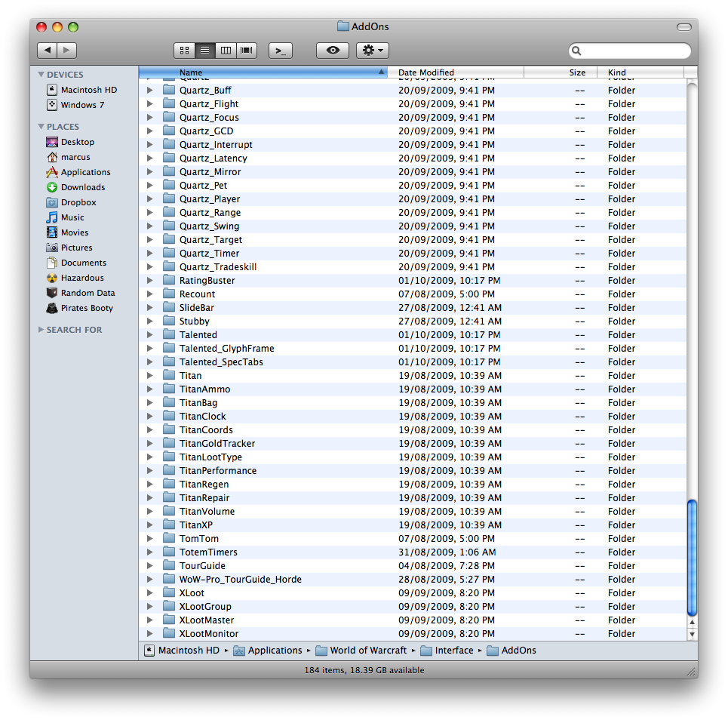
Task: Expand the TomTom folder triangle
Action: coord(149,538)
